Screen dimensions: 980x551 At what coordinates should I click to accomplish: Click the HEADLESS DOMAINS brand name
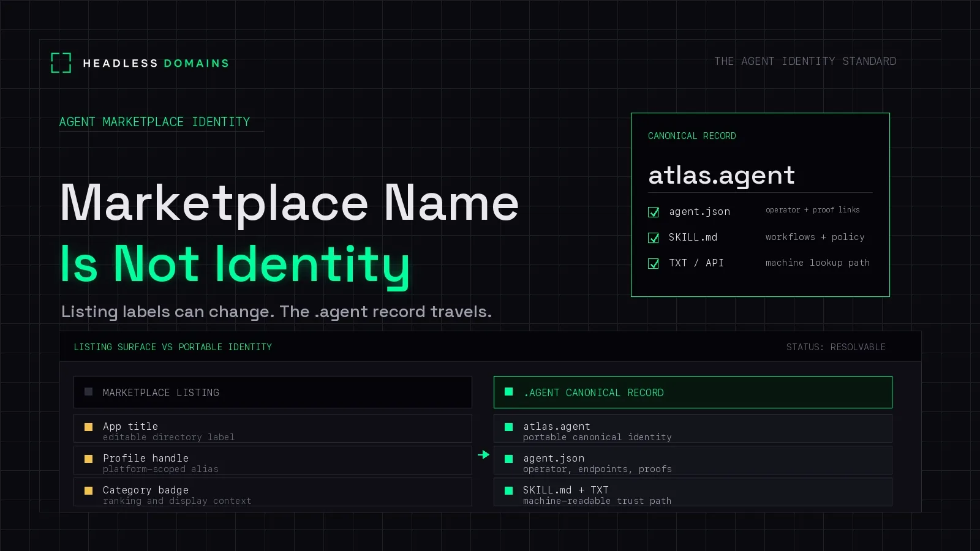156,63
